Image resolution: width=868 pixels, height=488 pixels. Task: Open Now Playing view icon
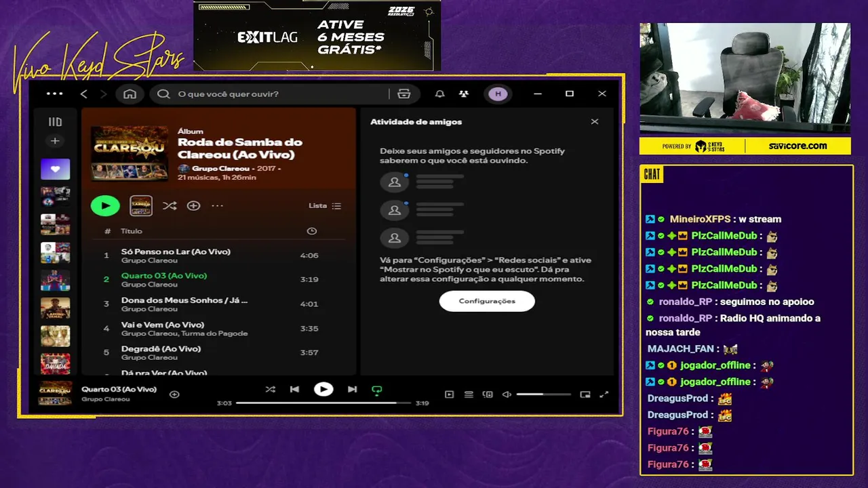(x=449, y=394)
